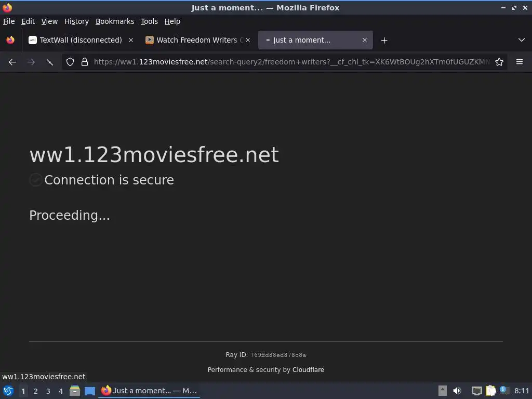532x399 pixels.
Task: Click the Ray ID value text
Action: point(278,355)
